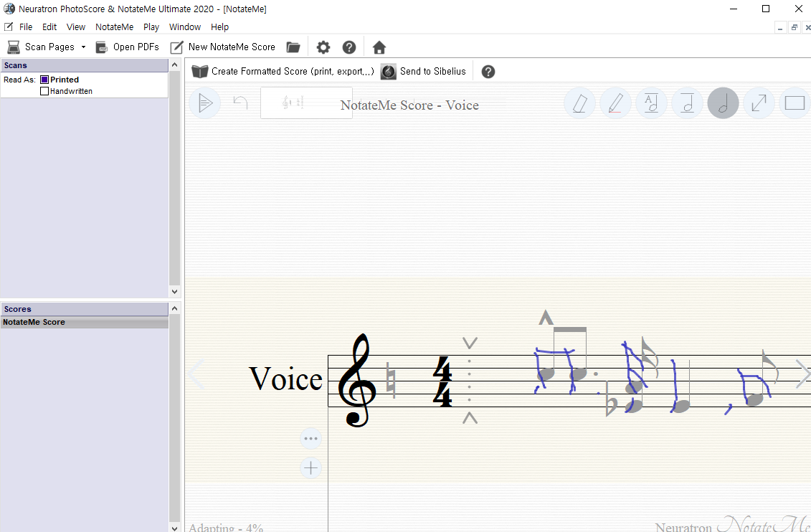Open the three-dots staff options button
The width and height of the screenshot is (811, 532).
[x=311, y=438]
